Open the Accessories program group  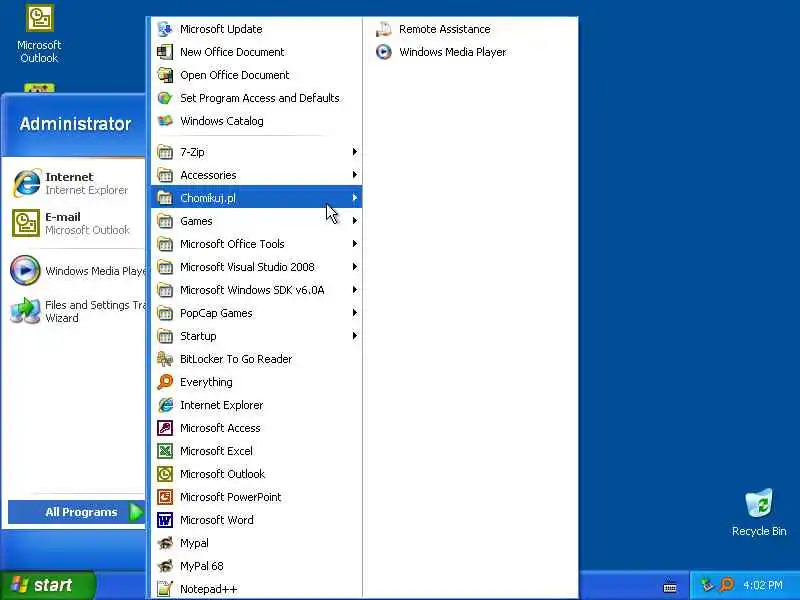257,175
